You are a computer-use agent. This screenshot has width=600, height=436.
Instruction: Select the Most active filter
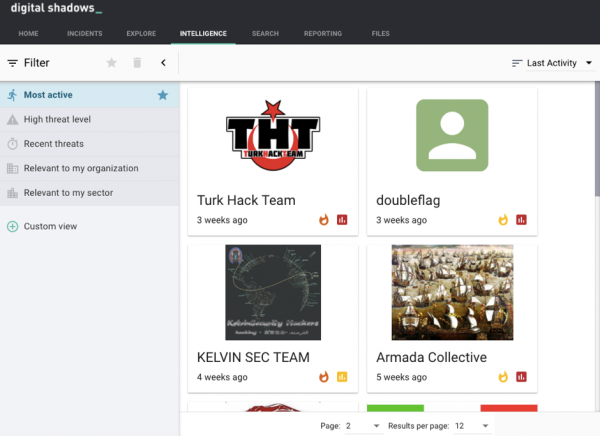click(x=90, y=95)
